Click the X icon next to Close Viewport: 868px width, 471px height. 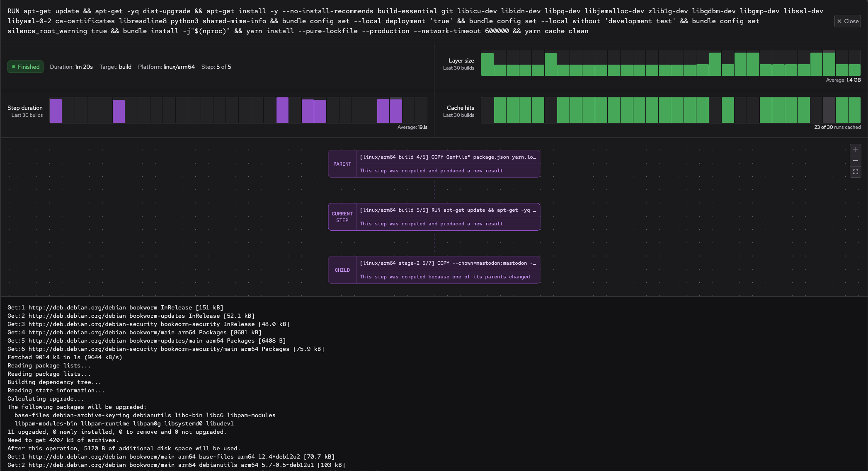pos(839,21)
